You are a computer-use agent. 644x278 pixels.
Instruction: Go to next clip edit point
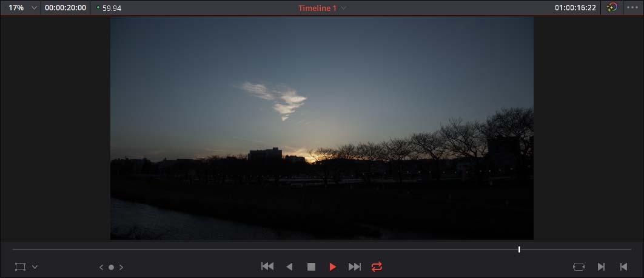pos(601,267)
